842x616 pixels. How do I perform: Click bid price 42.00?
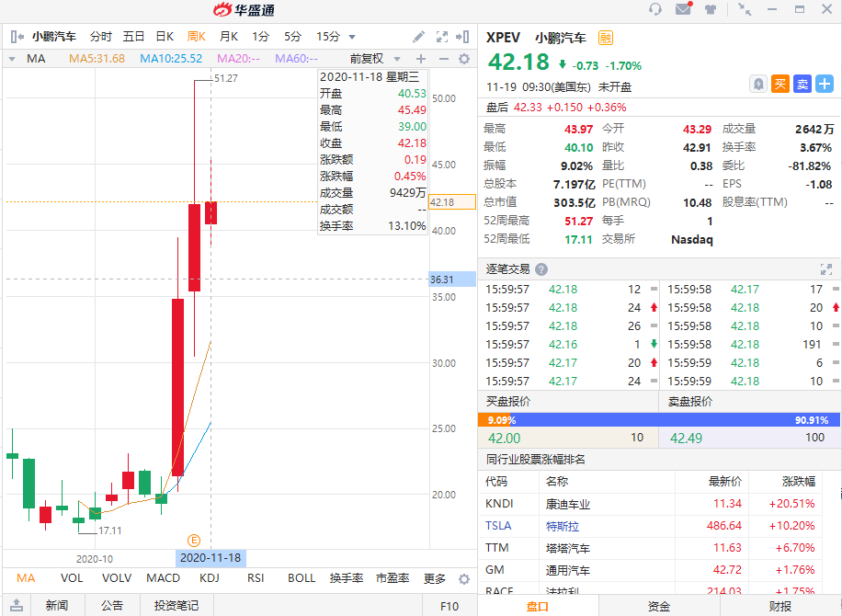504,439
